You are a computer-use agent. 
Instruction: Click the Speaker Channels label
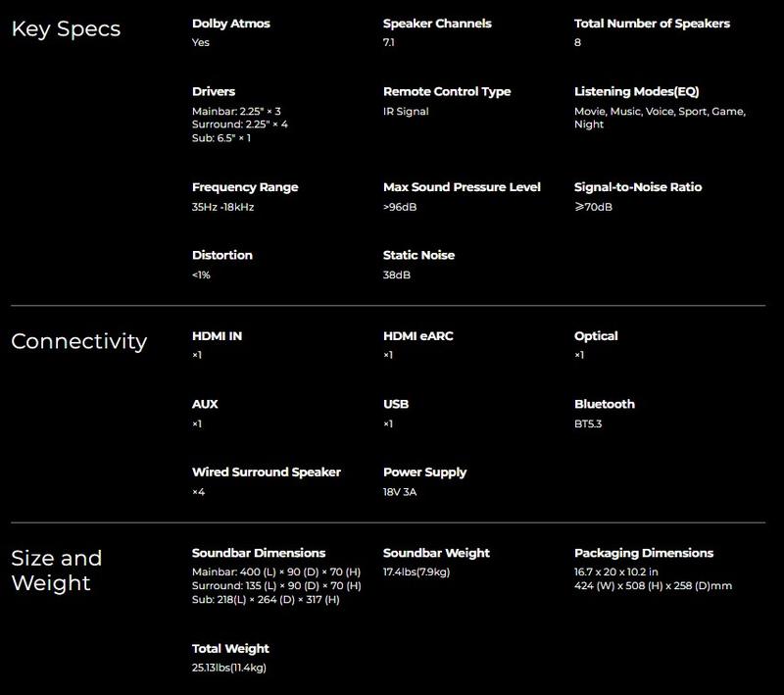437,24
